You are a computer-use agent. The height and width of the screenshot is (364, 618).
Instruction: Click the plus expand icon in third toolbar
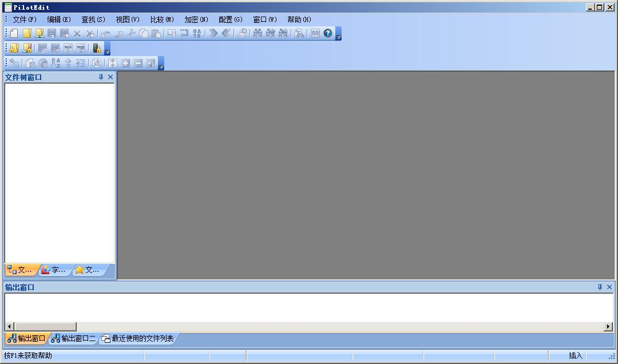pyautogui.click(x=125, y=63)
